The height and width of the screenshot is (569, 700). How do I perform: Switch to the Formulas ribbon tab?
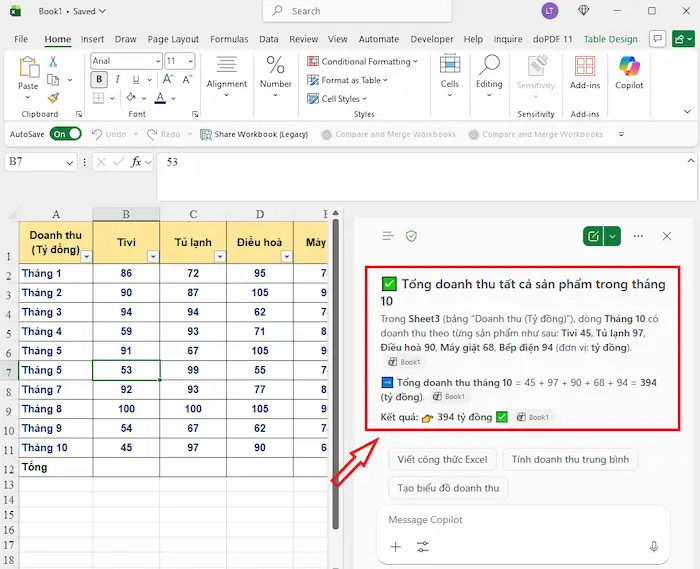tap(229, 39)
